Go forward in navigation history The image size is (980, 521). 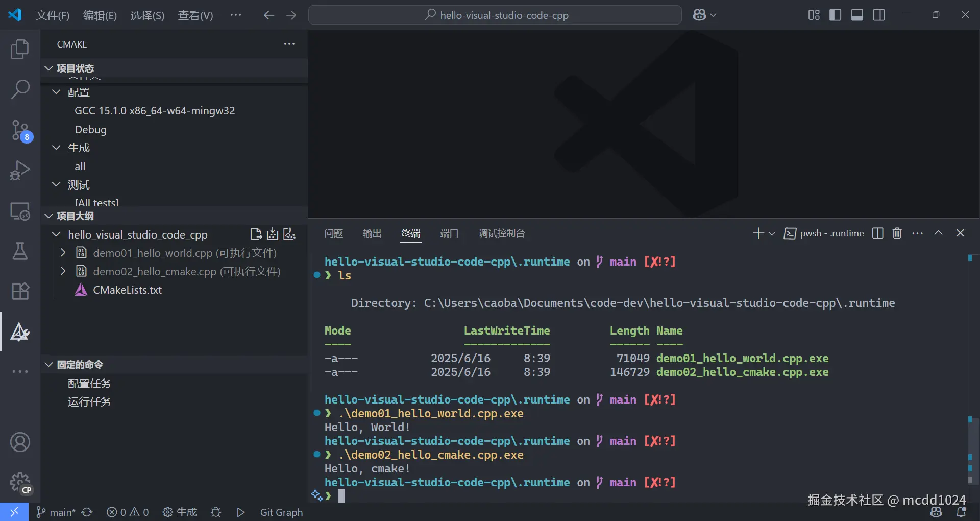[291, 15]
